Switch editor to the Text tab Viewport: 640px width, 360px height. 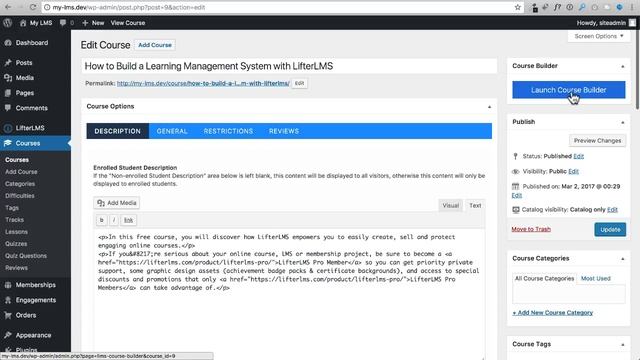[475, 205]
